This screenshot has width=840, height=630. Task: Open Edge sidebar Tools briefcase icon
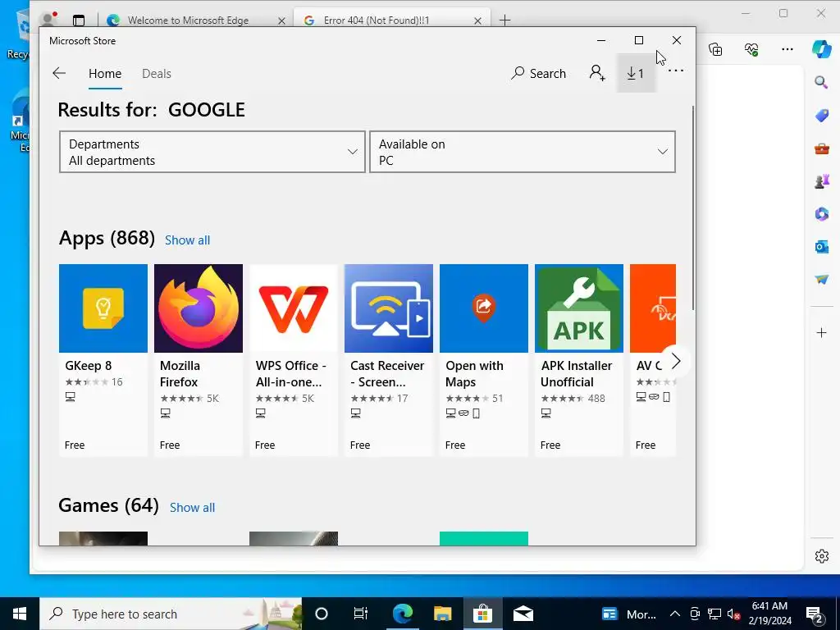(821, 149)
